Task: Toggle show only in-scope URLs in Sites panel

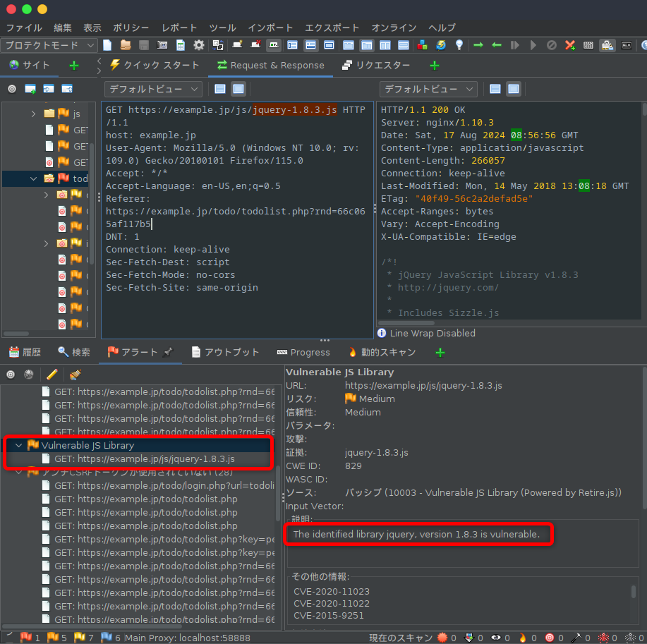Action: point(12,89)
